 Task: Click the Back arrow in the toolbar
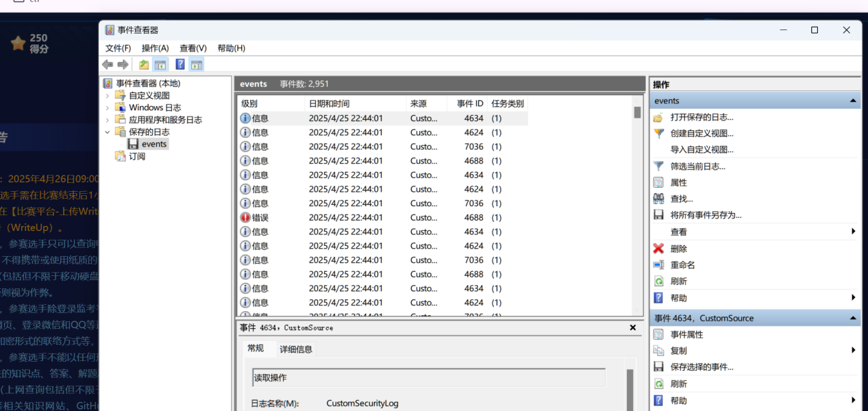[108, 64]
